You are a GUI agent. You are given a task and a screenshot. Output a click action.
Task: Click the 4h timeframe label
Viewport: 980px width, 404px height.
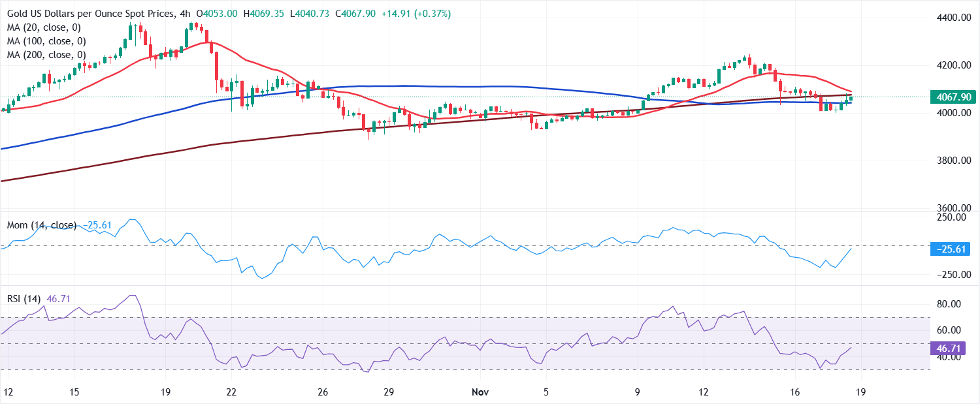point(186,12)
